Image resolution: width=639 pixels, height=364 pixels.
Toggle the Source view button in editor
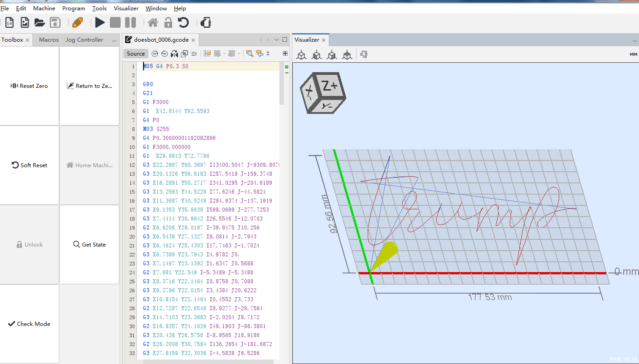(135, 54)
